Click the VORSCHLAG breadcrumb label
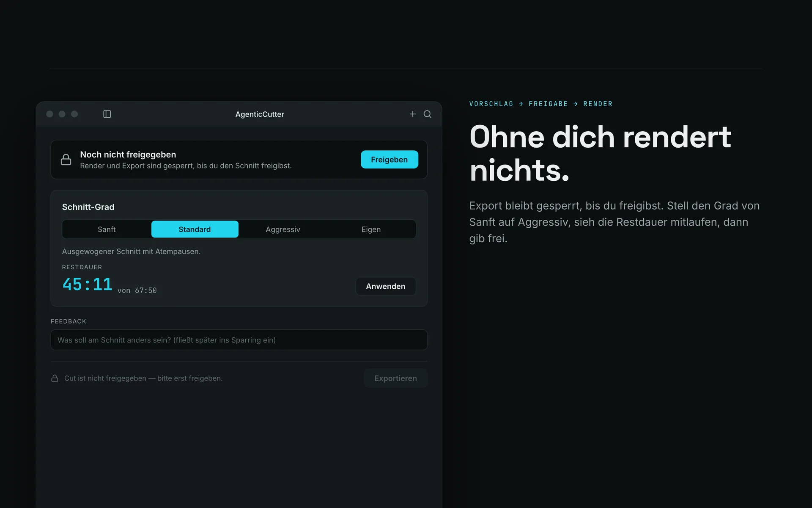The width and height of the screenshot is (812, 508). 491,104
